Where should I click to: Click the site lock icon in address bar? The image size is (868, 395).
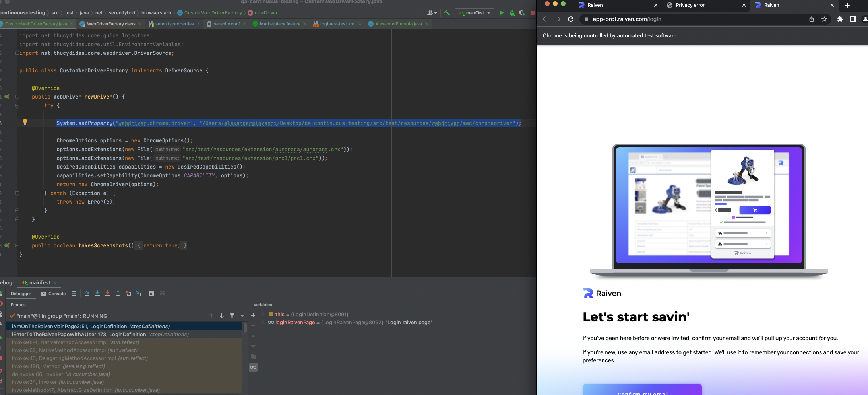click(x=586, y=19)
